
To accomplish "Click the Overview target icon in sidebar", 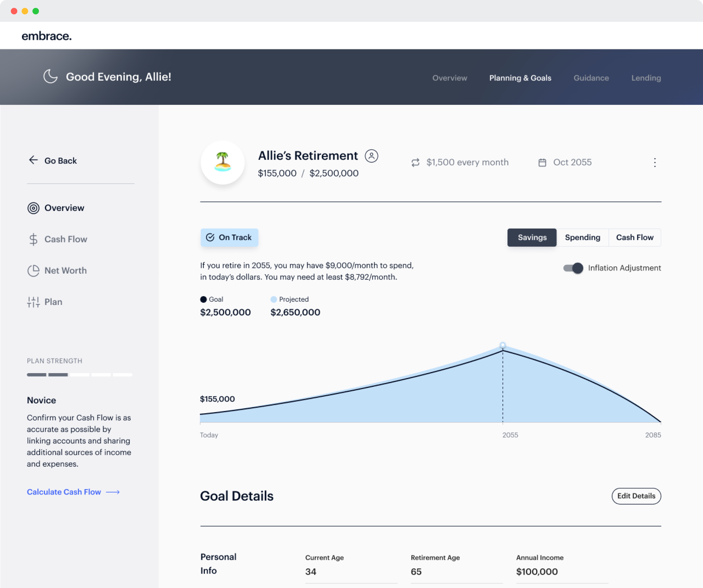I will click(x=33, y=208).
